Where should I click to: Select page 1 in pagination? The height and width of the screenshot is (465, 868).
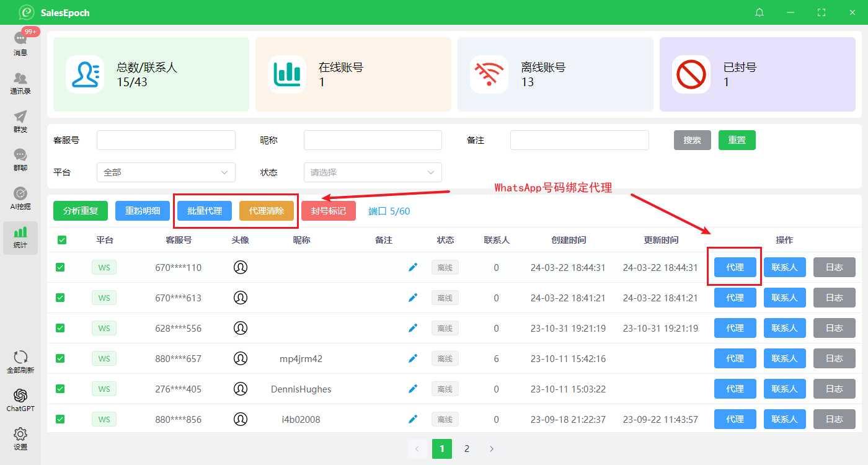pos(442,449)
